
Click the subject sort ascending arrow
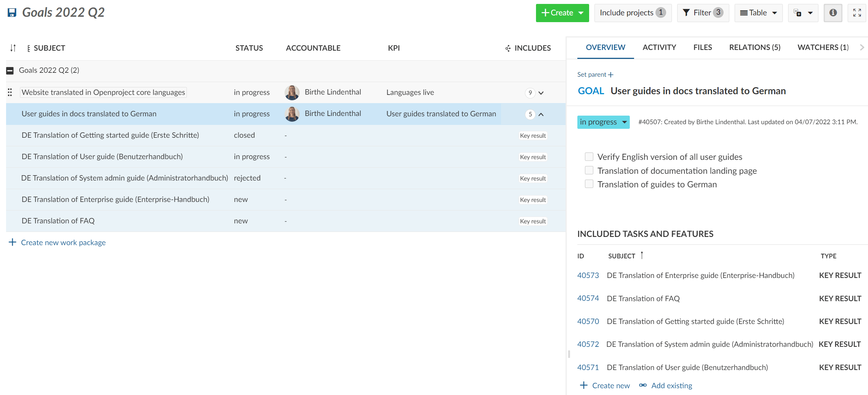tap(642, 255)
